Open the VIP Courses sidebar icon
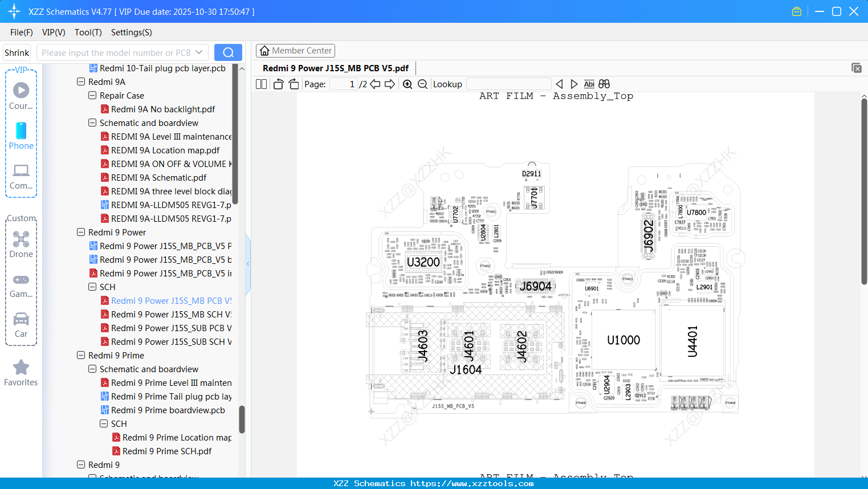 [21, 90]
